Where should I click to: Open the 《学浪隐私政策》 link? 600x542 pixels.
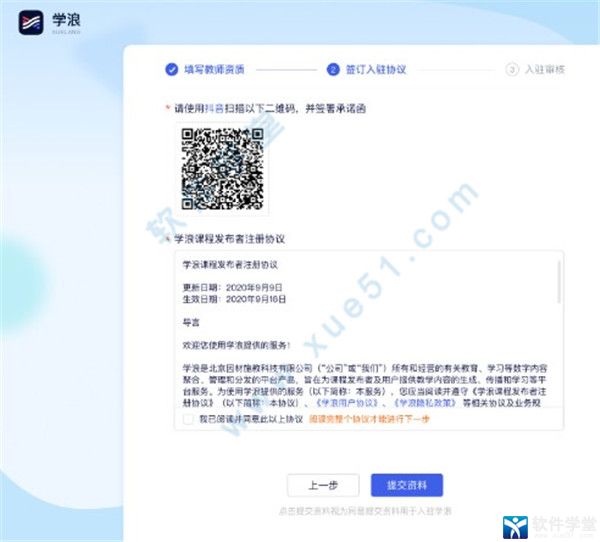point(425,403)
